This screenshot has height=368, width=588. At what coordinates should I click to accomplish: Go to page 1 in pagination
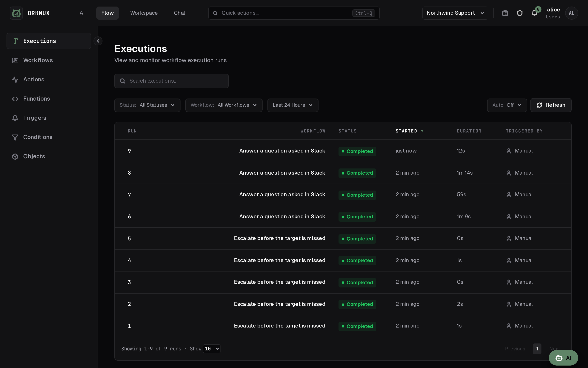coord(537,349)
